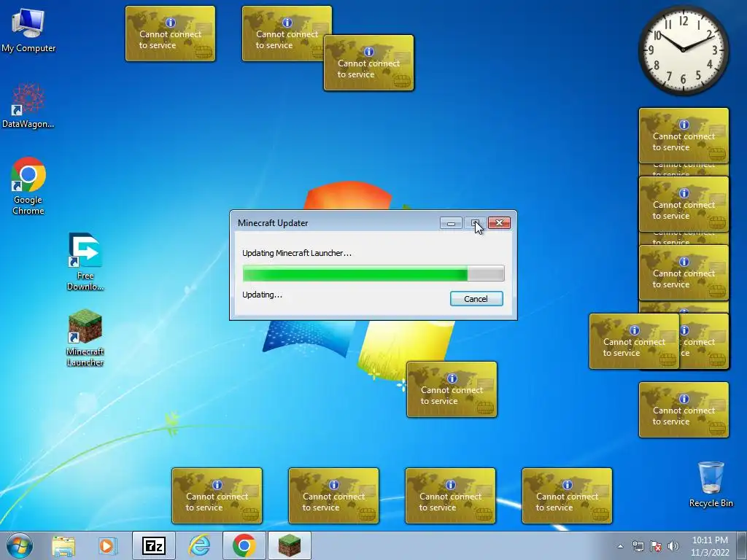Open the volume speaker icon

click(673, 547)
